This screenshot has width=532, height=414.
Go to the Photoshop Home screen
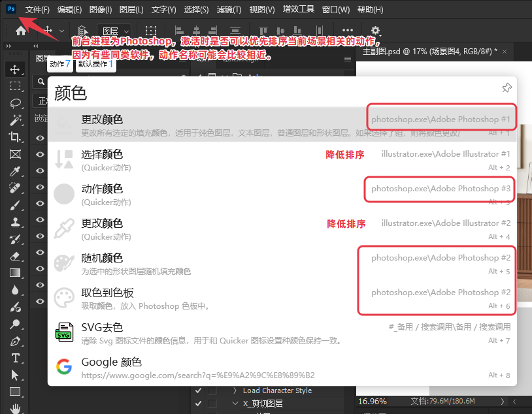[21, 31]
